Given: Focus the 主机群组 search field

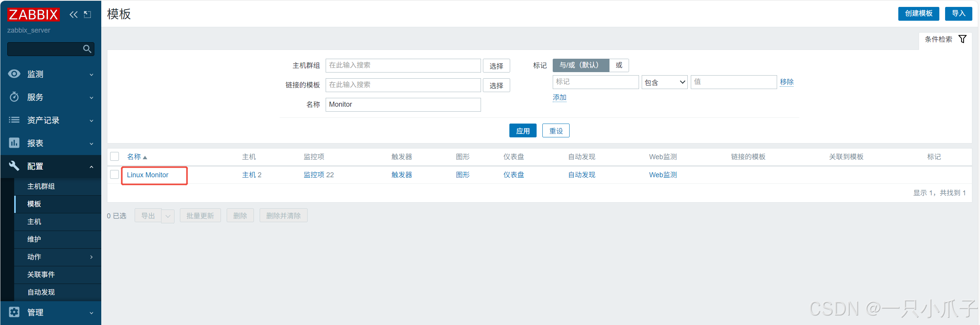Looking at the screenshot, I should (x=403, y=66).
